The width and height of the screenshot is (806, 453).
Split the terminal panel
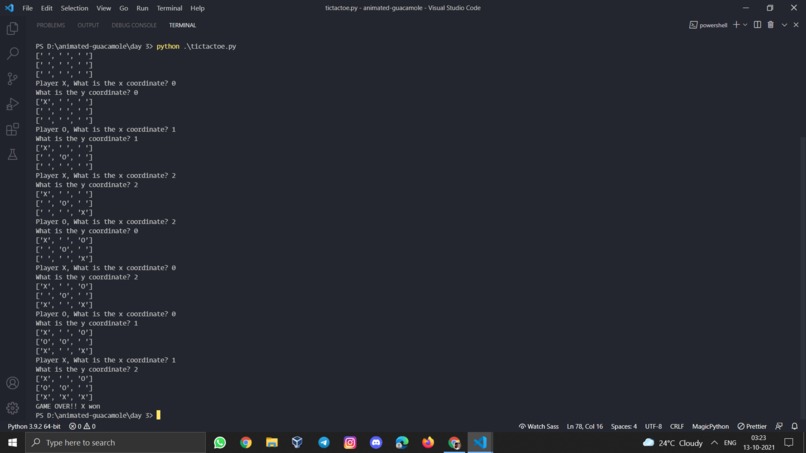tap(757, 25)
